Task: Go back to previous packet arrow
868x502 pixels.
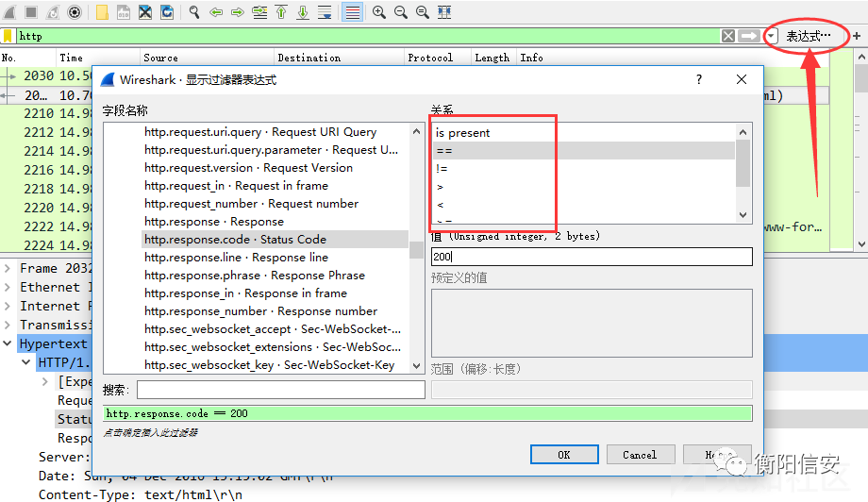Action: (216, 12)
